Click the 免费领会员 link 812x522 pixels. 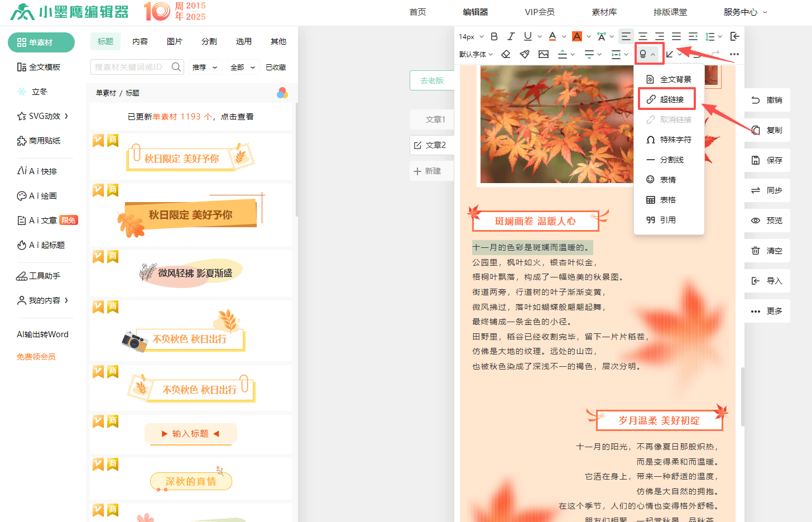coord(36,357)
